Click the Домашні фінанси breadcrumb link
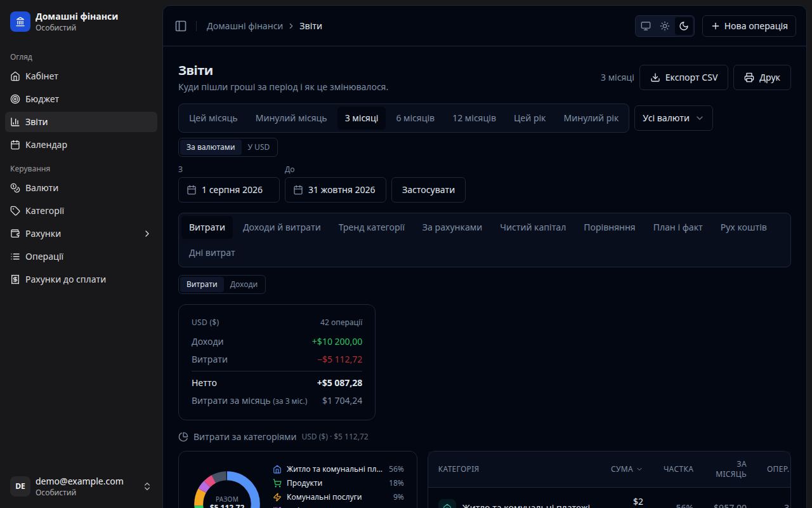The height and width of the screenshot is (508, 812). [245, 26]
